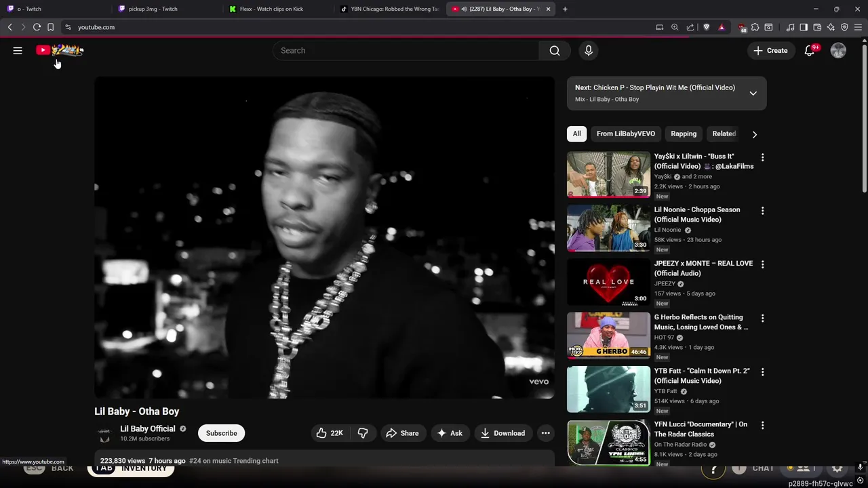Click the Brave Rewards triangle icon
The height and width of the screenshot is (488, 868).
point(722,27)
